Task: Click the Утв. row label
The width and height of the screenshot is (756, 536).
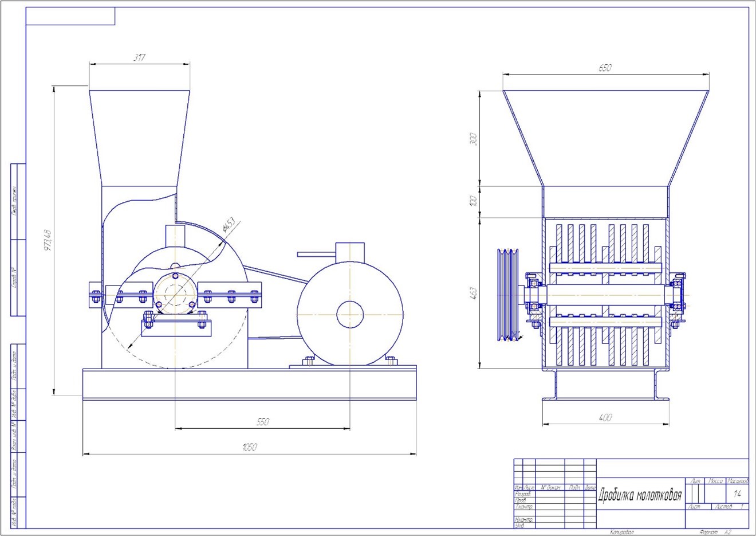Action: click(x=519, y=525)
